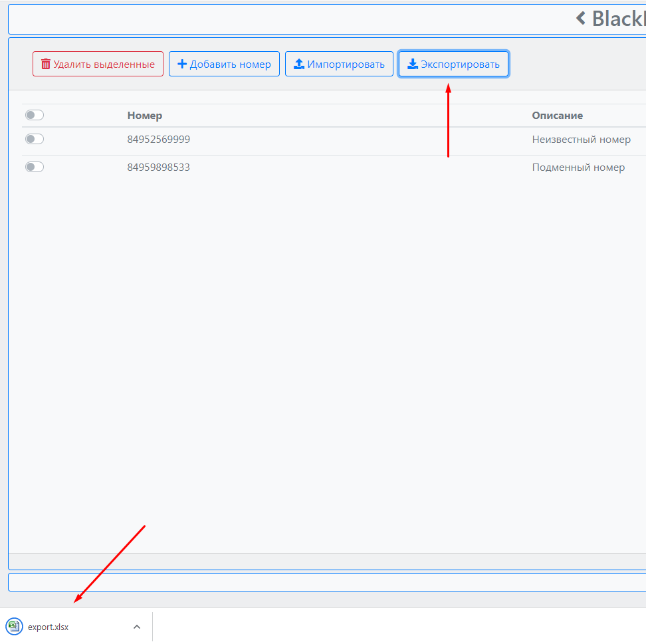Click the Описание column header
The image size is (646, 644).
[557, 116]
